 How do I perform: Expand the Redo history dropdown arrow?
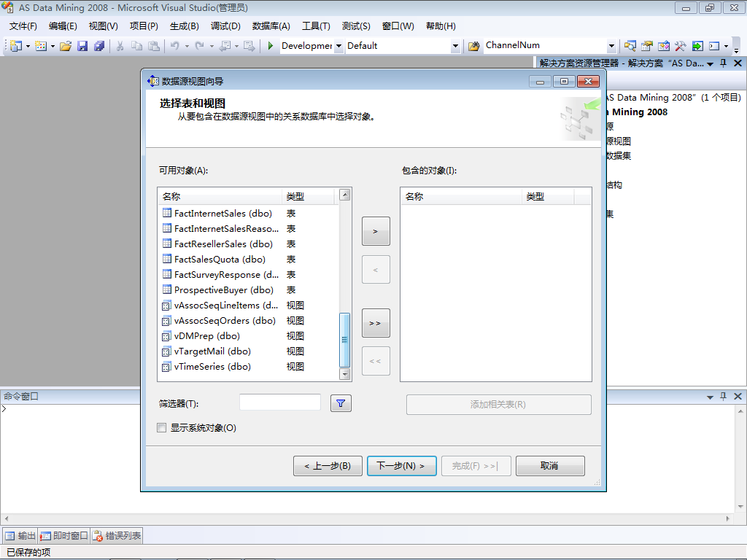coord(212,46)
